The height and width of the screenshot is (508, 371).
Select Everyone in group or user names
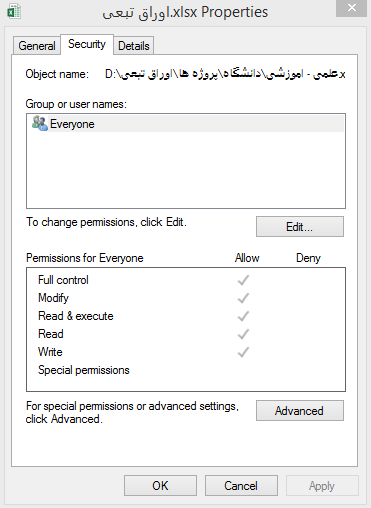[186, 123]
